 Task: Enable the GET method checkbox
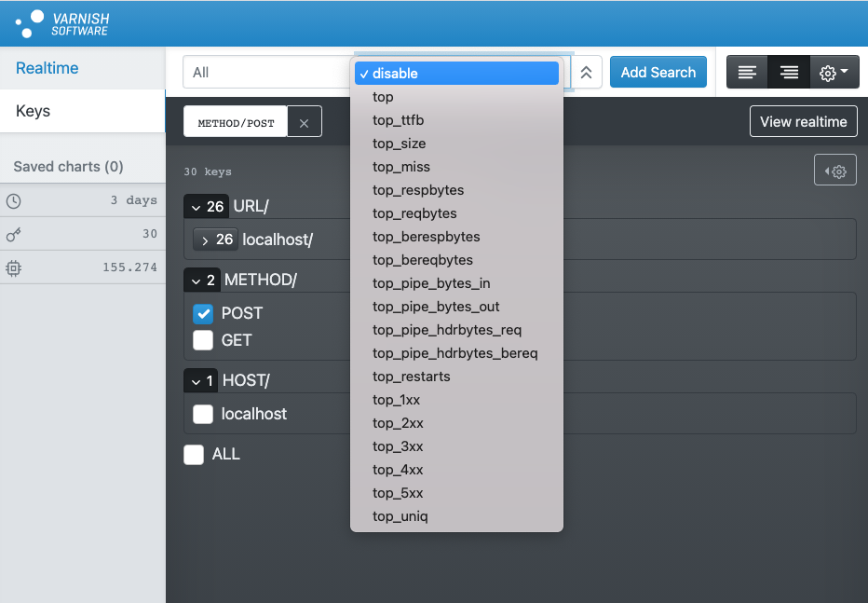coord(203,340)
